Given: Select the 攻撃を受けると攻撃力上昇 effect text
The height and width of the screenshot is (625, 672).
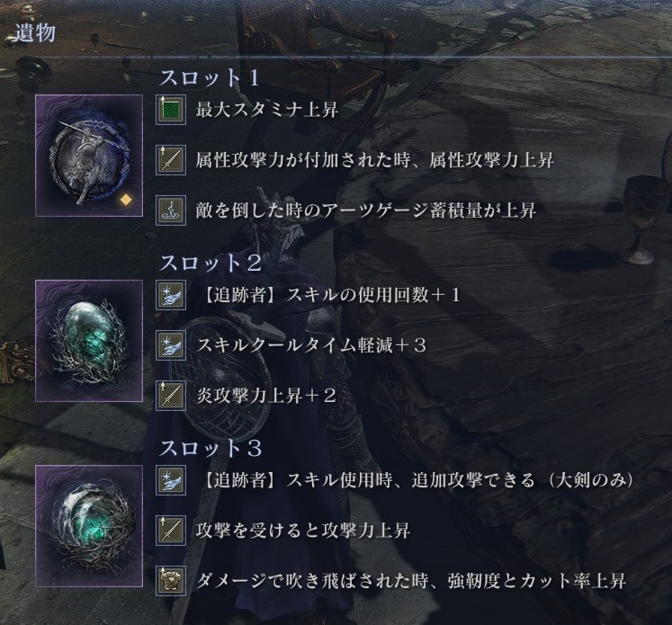Looking at the screenshot, I should [303, 531].
